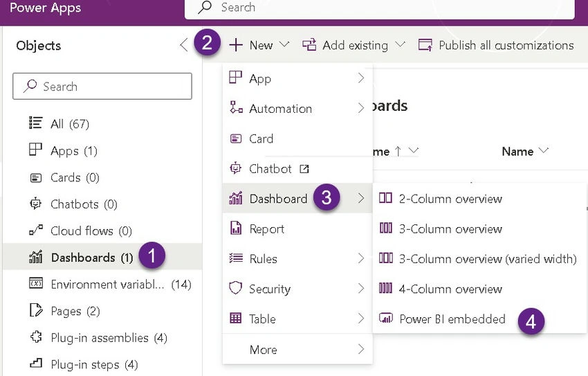Click the App icon in New menu
This screenshot has width=588, height=376.
click(x=235, y=78)
